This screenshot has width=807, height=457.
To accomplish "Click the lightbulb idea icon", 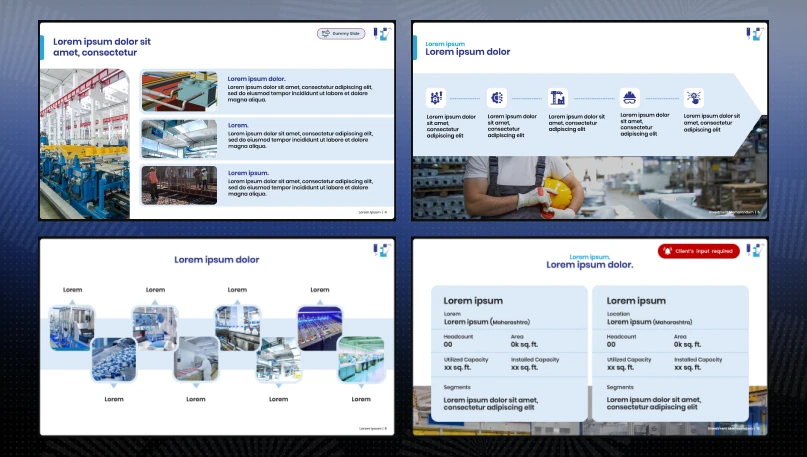I will pyautogui.click(x=694, y=97).
